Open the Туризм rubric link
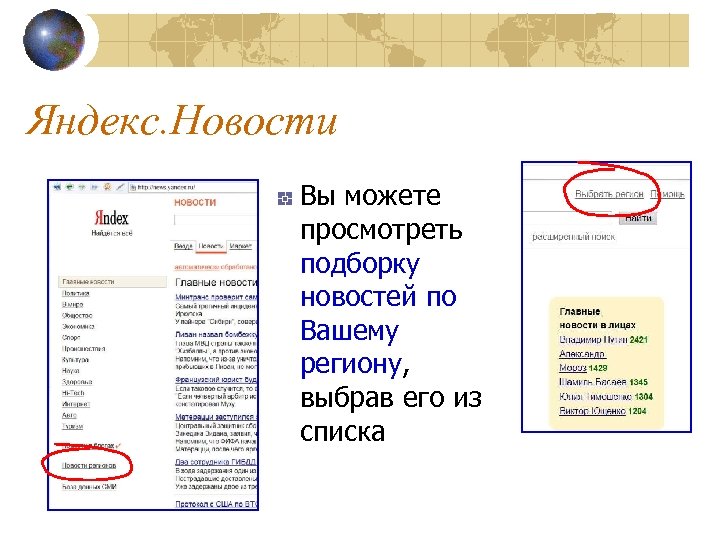The height and width of the screenshot is (540, 720). [73, 426]
